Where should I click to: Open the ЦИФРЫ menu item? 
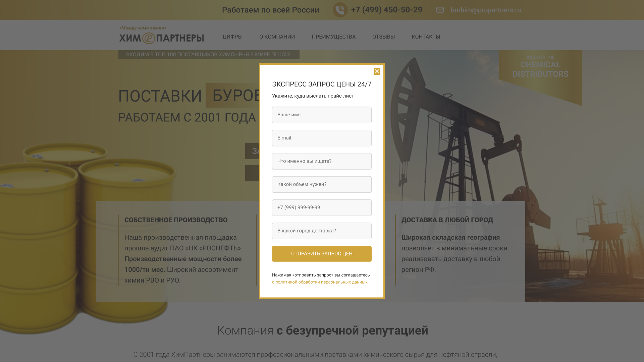pos(232,37)
